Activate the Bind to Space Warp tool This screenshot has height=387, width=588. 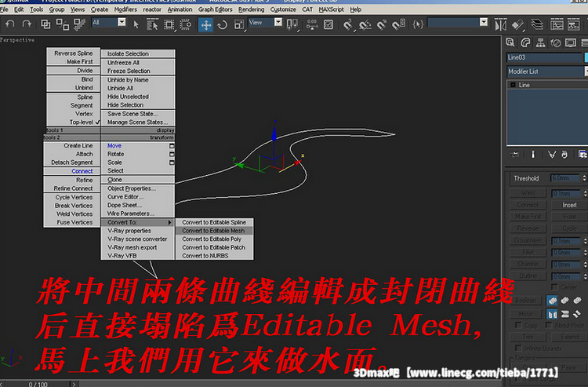tap(79, 24)
